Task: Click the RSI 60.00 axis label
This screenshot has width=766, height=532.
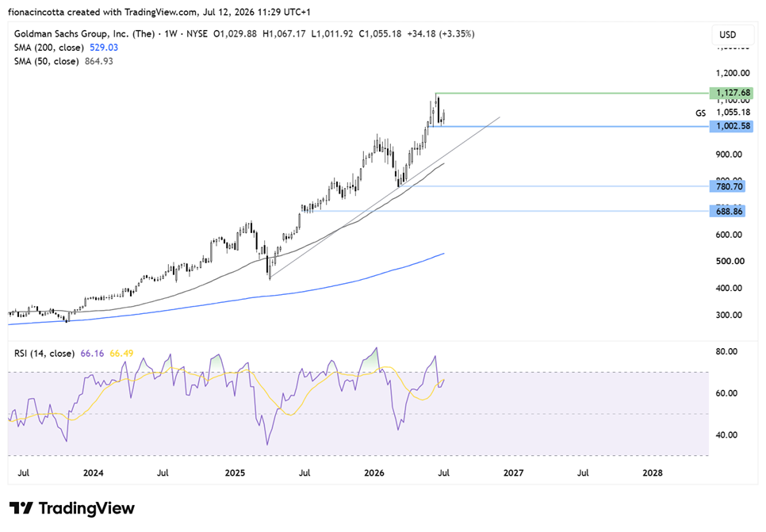Action: tap(726, 393)
